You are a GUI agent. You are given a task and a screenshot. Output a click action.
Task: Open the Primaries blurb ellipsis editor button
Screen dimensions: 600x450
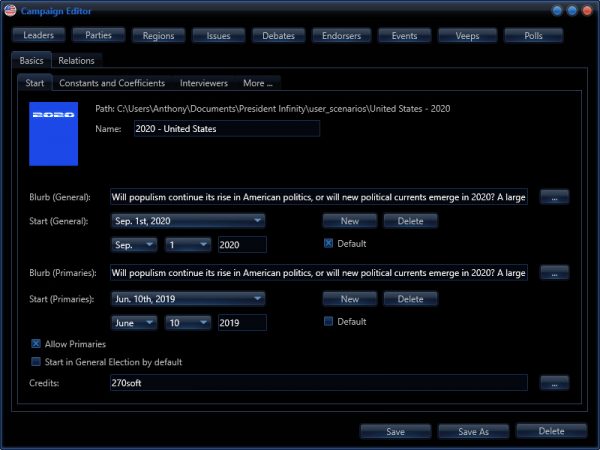(555, 272)
